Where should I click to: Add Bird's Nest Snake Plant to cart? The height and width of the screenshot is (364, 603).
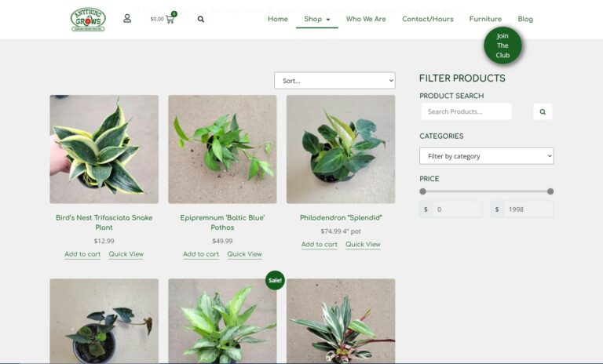[82, 254]
